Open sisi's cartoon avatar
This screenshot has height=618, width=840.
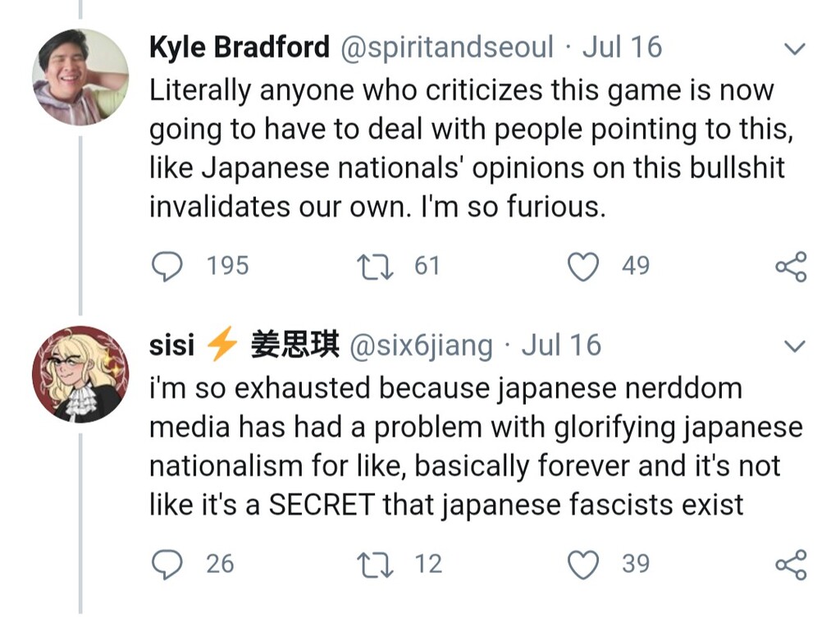[80, 374]
